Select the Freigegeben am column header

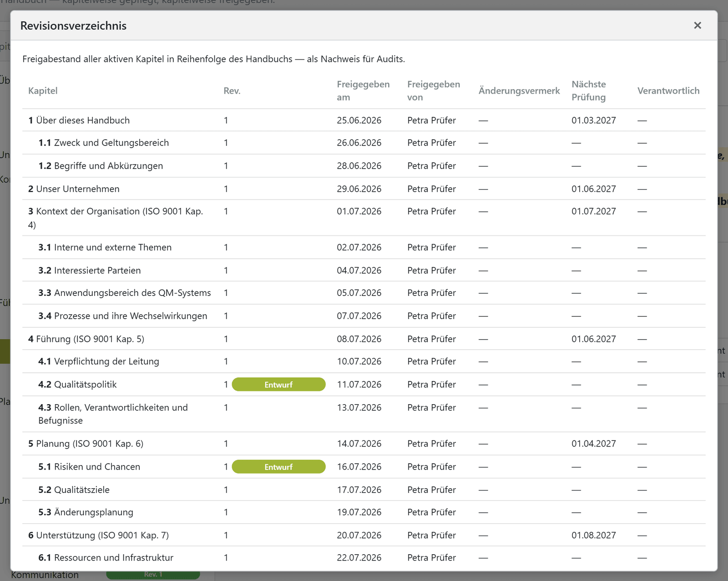(x=363, y=90)
